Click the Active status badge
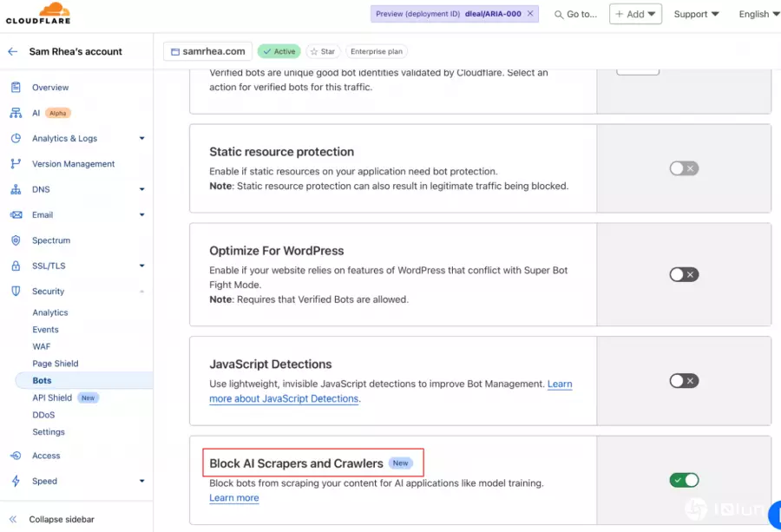The height and width of the screenshot is (532, 781). point(279,51)
